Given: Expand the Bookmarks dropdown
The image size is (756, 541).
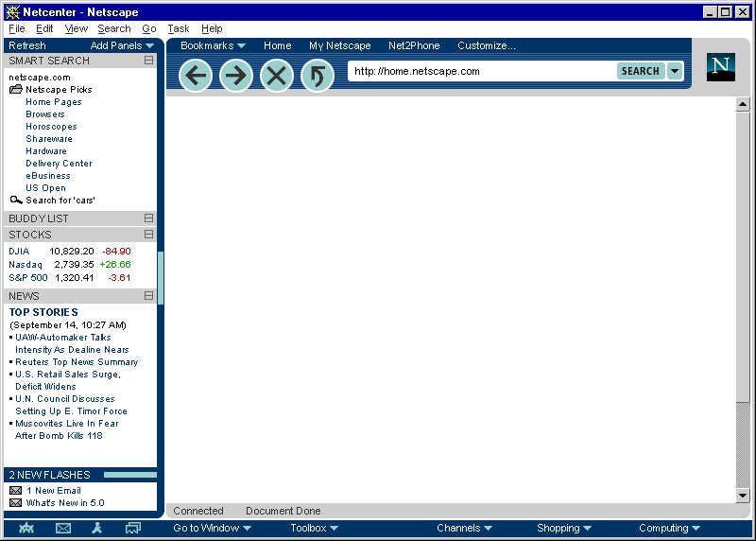Looking at the screenshot, I should point(213,45).
